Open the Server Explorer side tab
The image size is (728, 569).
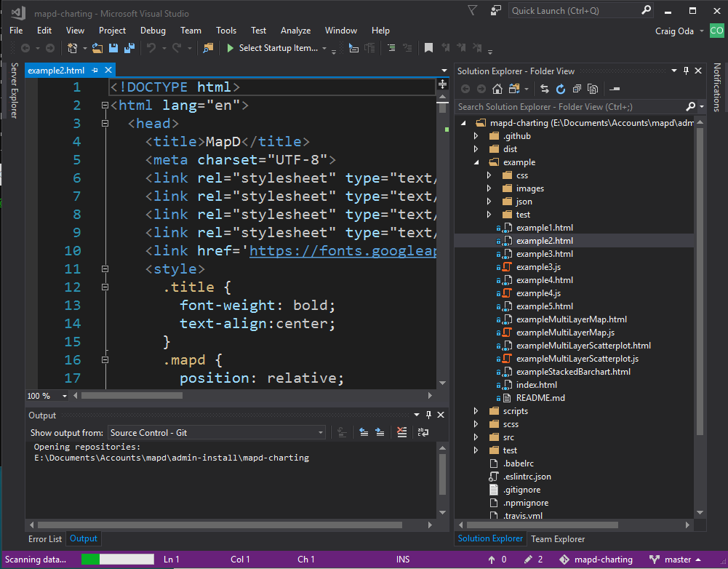(x=15, y=90)
